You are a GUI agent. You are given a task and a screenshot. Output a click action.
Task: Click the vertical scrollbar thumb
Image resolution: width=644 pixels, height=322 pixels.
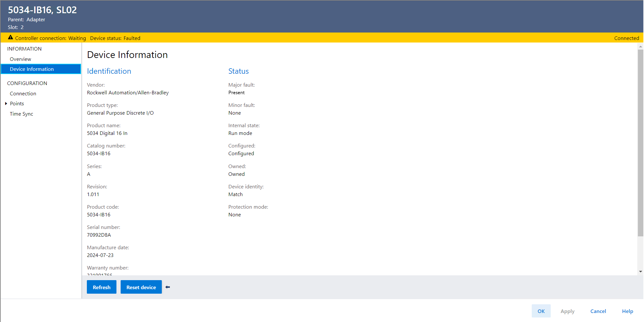pos(640,143)
